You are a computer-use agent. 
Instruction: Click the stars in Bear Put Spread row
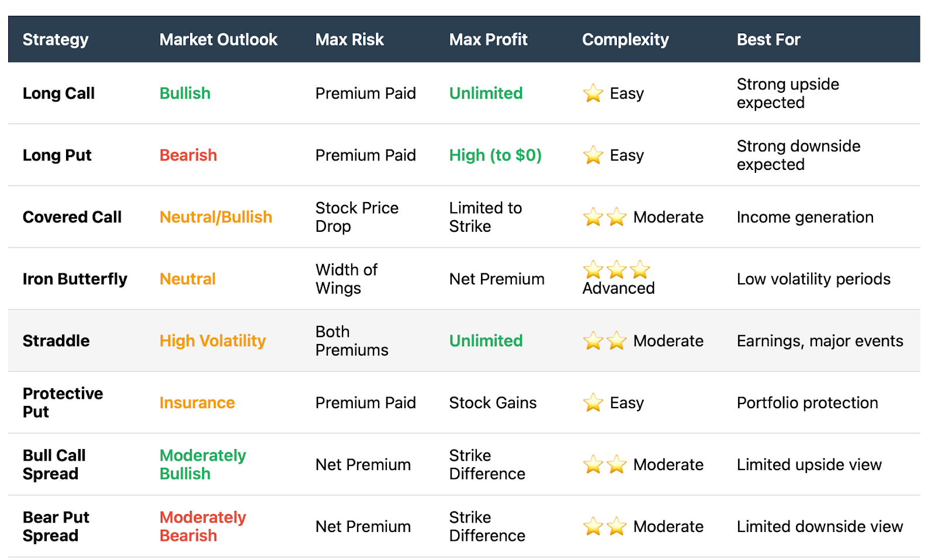pos(605,527)
